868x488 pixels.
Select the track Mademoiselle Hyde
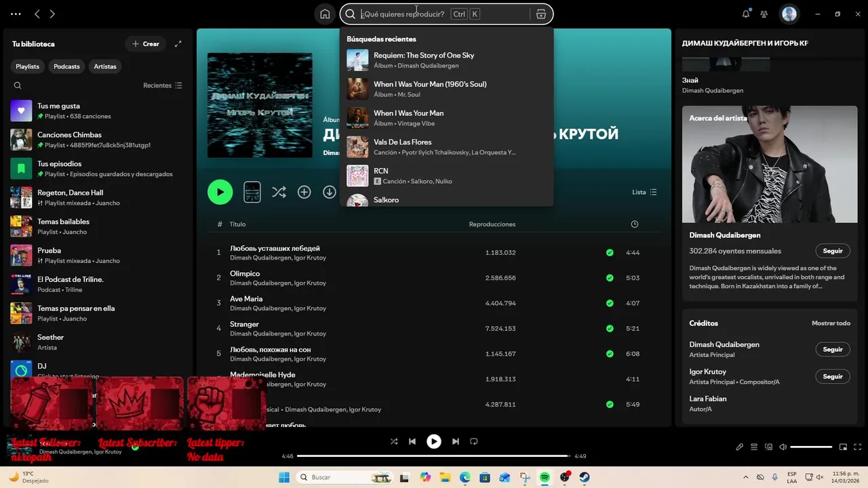click(x=262, y=375)
